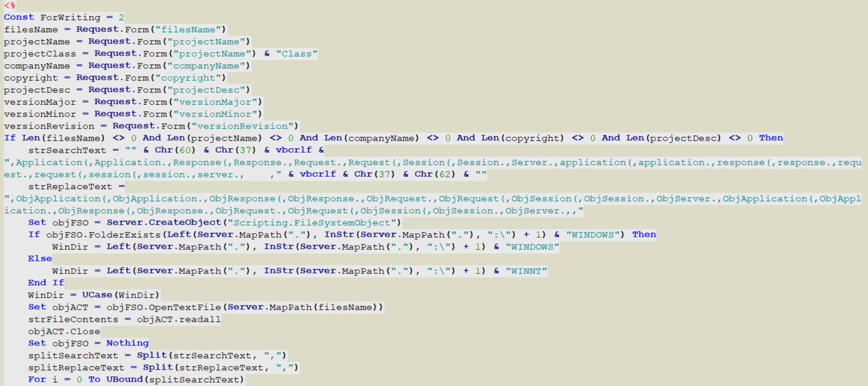Click Chr(60) in the strSearchText line
The height and width of the screenshot is (386, 868).
click(x=175, y=150)
